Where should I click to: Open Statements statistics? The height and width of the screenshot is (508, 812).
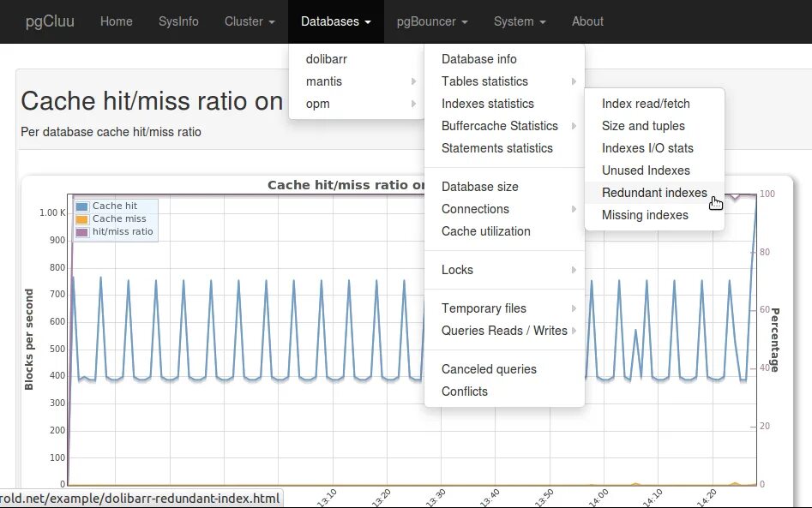click(504, 148)
